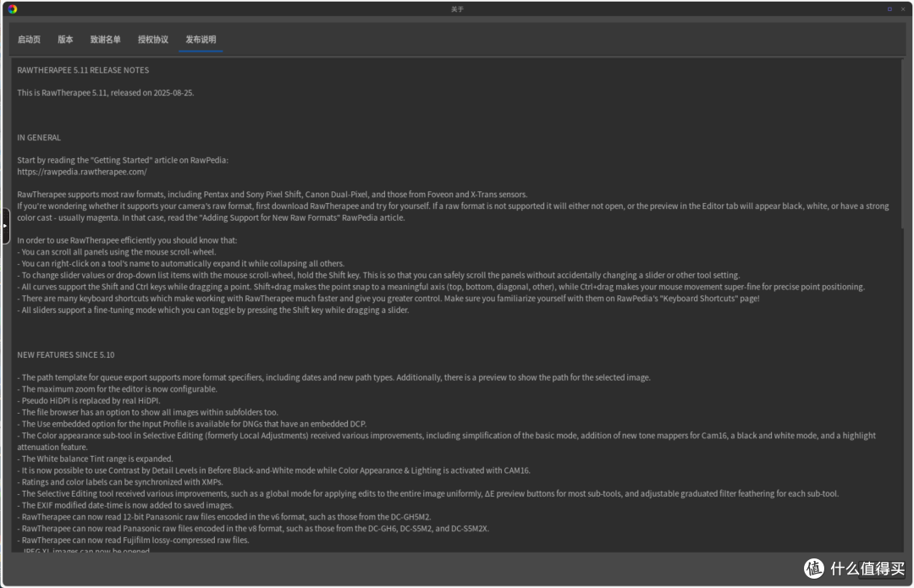This screenshot has width=914, height=588.
Task: Click the RAWTHERAPEE 5.11 RELEASE NOTES heading
Action: [83, 70]
